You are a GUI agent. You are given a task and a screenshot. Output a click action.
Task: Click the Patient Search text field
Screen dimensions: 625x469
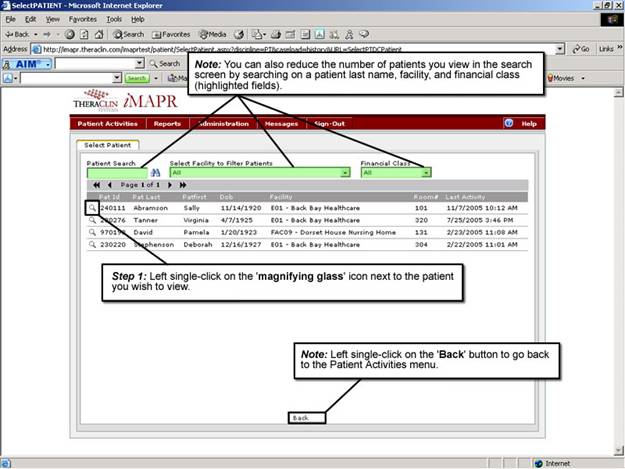116,172
